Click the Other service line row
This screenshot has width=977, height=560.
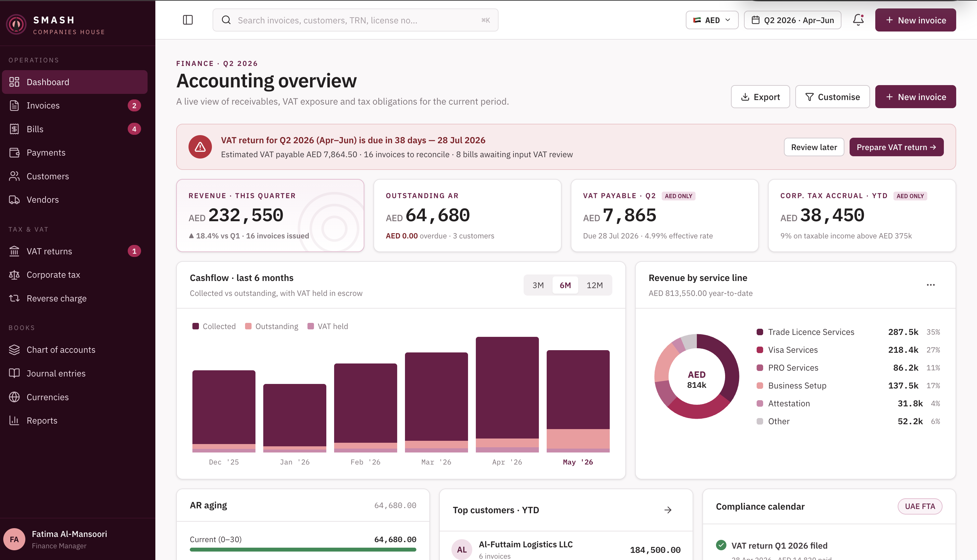pos(848,421)
